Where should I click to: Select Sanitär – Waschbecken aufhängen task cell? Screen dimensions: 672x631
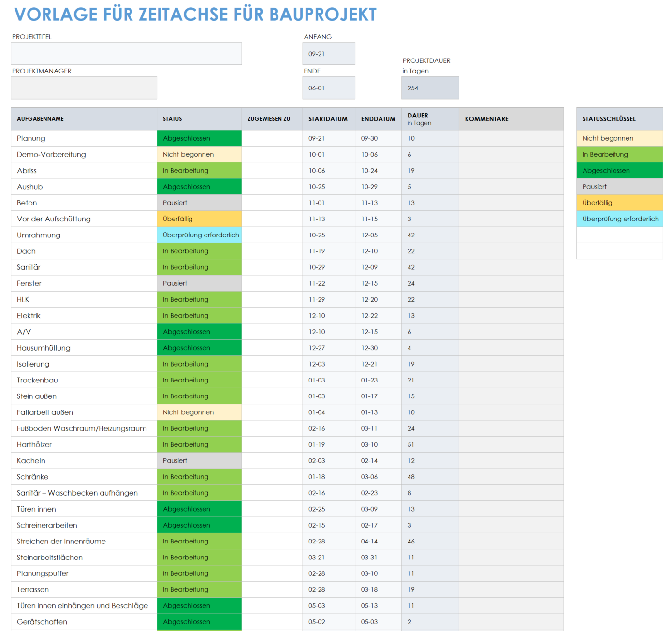84,493
